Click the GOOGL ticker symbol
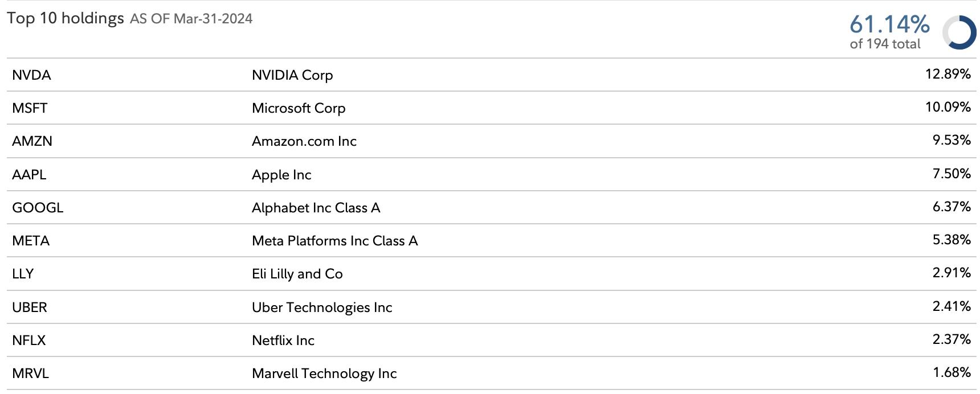Screen dimensions: 980x394 pyautogui.click(x=38, y=208)
